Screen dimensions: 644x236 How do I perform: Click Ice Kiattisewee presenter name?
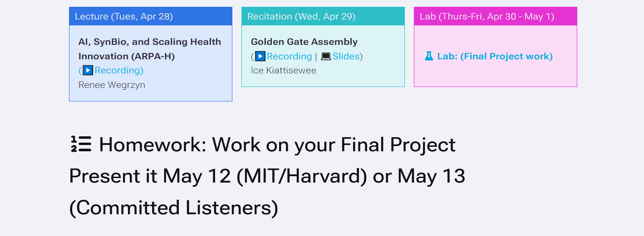pyautogui.click(x=284, y=70)
